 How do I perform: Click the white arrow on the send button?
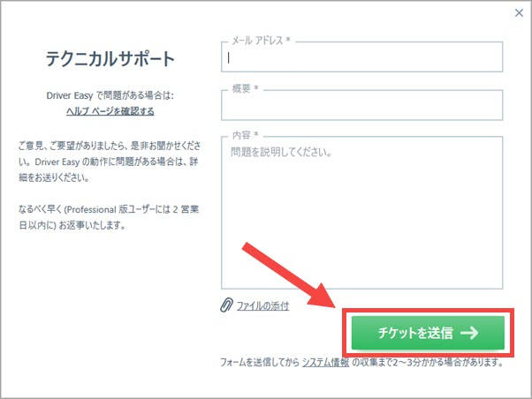[x=469, y=333]
